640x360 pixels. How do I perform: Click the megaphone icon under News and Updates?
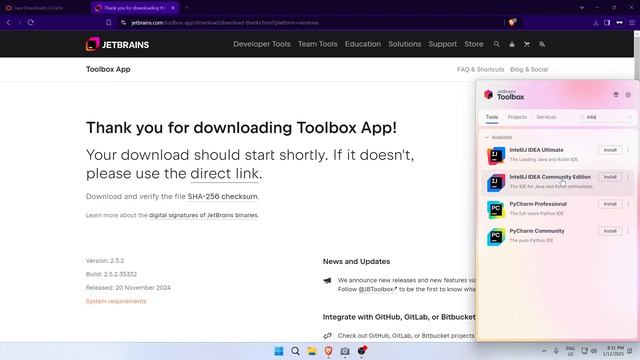tap(327, 280)
